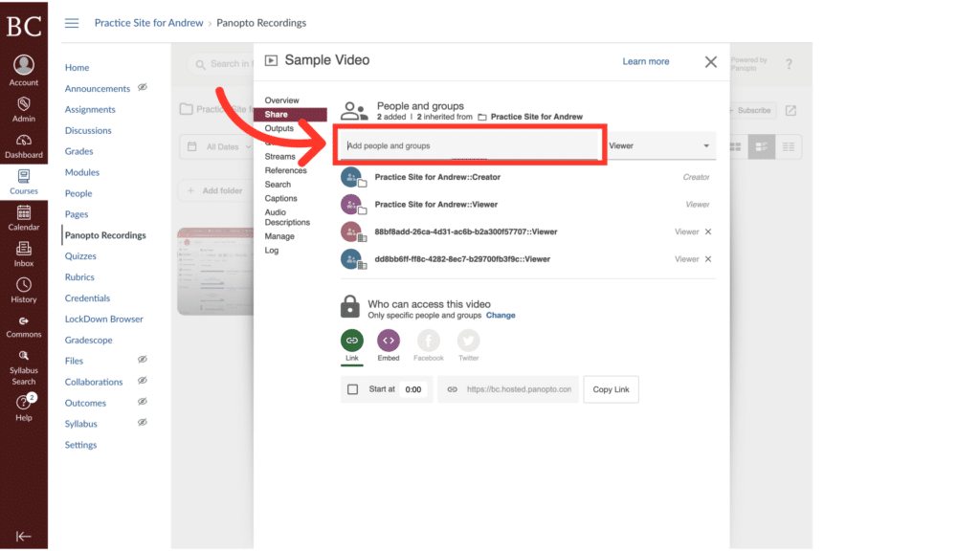Open Rubrics in course menu

tap(79, 277)
